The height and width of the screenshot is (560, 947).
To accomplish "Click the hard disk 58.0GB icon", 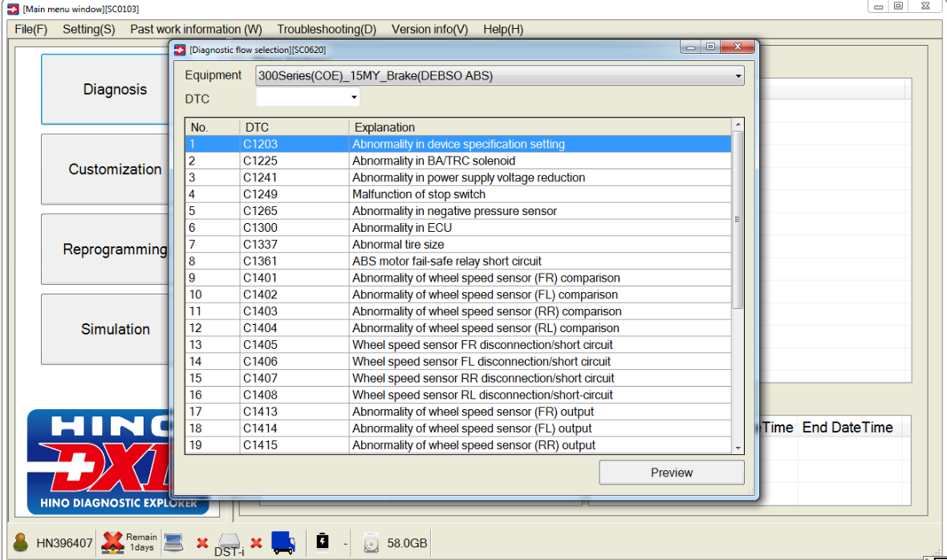I will click(371, 543).
